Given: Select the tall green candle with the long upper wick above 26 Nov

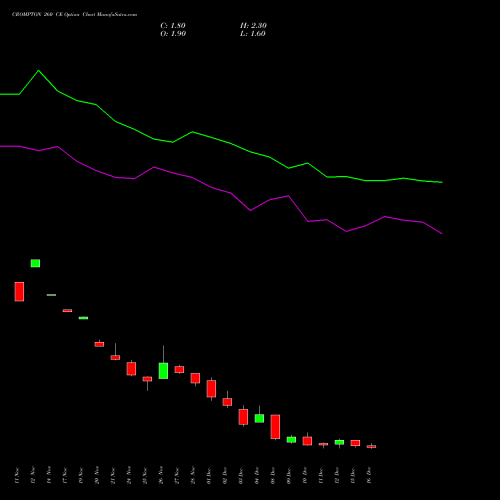Looking at the screenshot, I should click(163, 370).
